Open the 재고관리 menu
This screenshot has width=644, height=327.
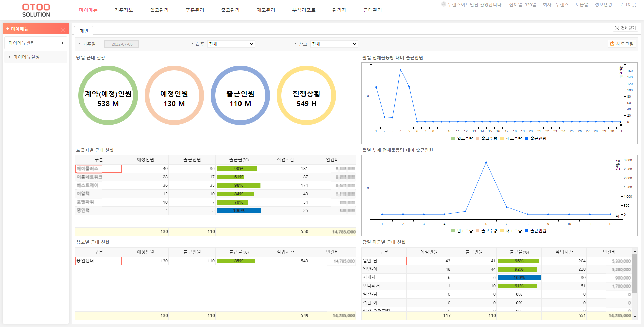coord(266,10)
